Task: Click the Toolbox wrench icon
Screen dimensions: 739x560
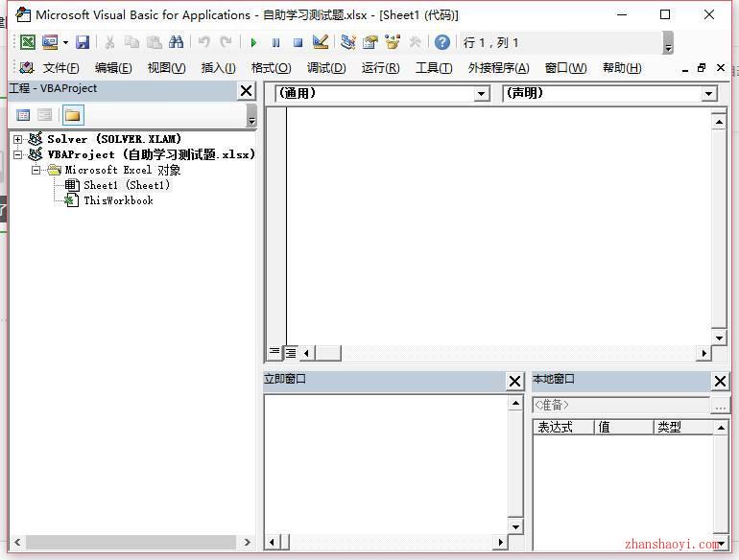Action: (x=415, y=43)
